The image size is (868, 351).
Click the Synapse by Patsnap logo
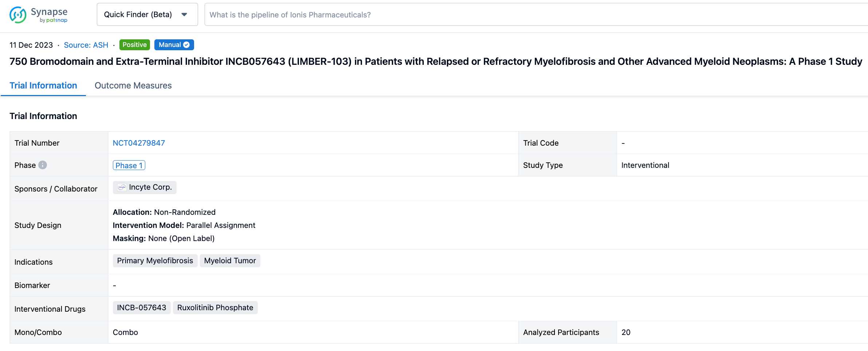(x=38, y=15)
